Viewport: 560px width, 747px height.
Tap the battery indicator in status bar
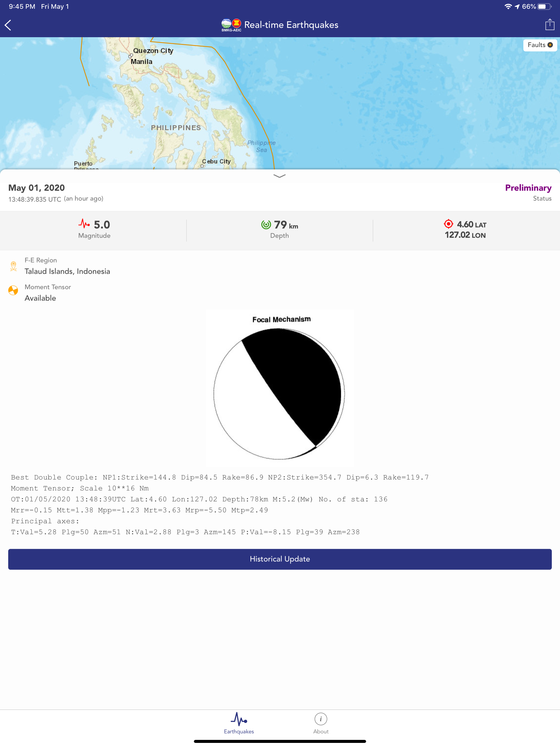544,6
